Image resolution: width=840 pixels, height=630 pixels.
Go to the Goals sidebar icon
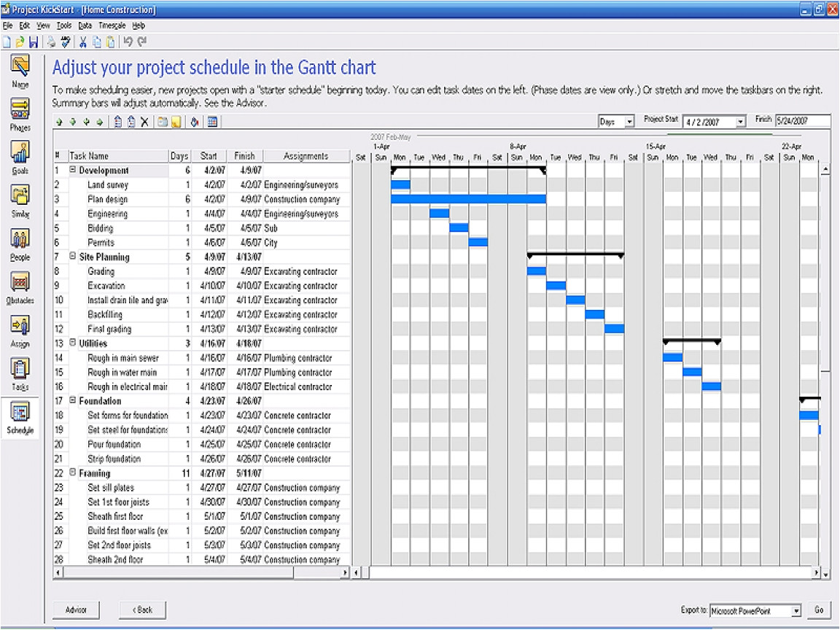(20, 153)
